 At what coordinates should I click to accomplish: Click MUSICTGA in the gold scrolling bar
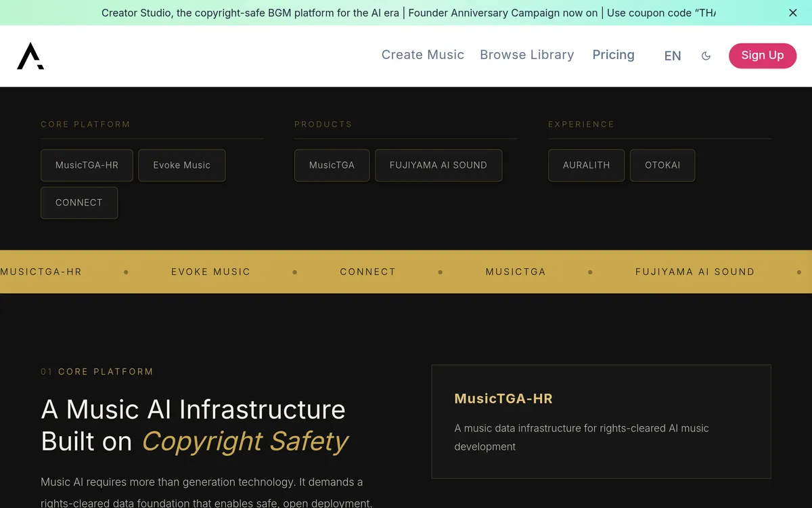(515, 272)
